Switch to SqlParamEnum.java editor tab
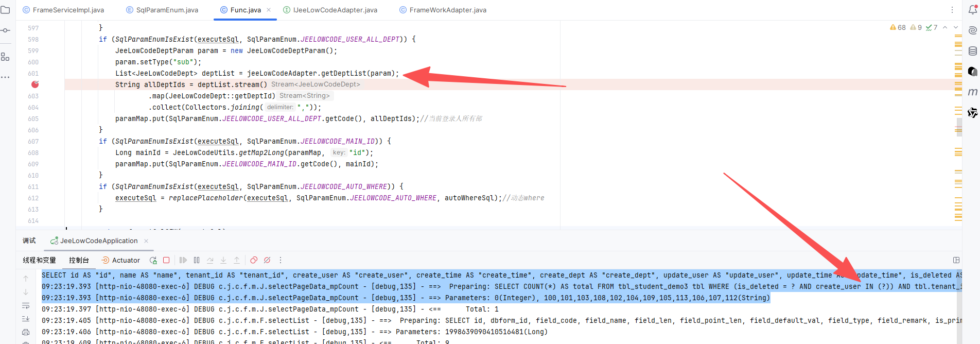 (167, 10)
